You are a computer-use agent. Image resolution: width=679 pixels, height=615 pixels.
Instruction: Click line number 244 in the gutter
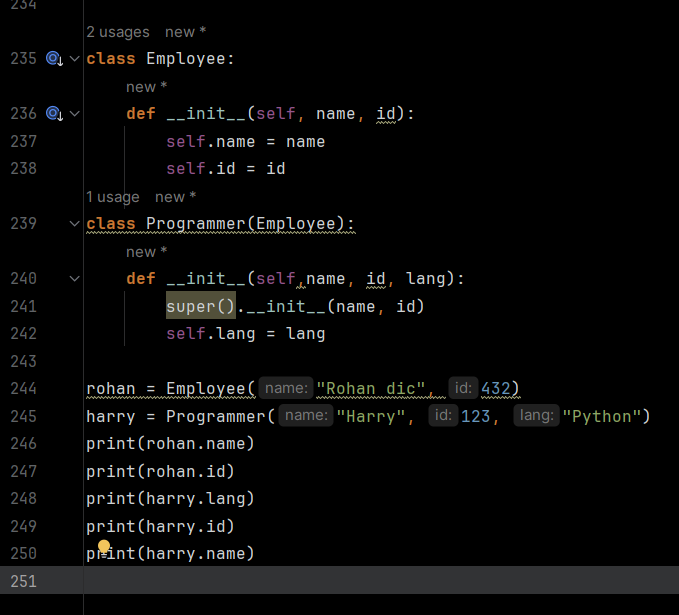(x=23, y=388)
